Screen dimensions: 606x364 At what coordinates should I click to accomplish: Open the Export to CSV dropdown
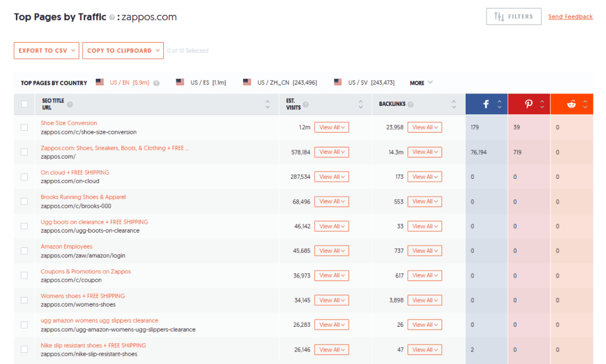(46, 51)
